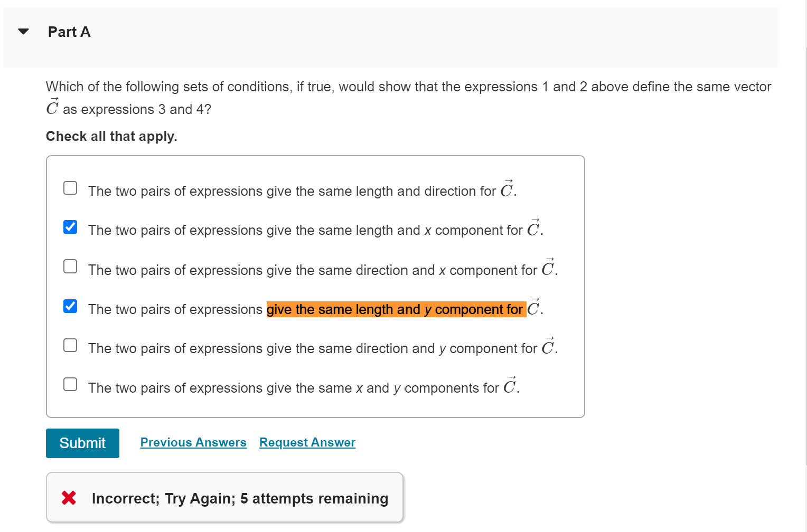The image size is (807, 532).
Task: Open the Request Answer link
Action: pyautogui.click(x=307, y=442)
